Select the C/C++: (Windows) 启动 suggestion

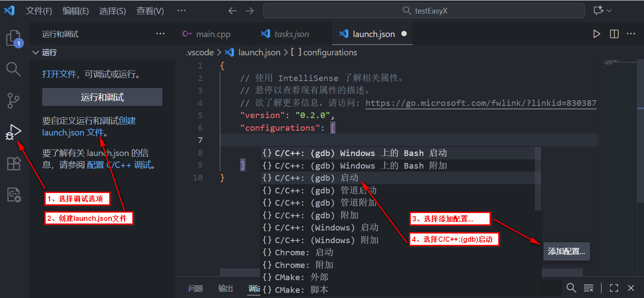[x=397, y=227]
